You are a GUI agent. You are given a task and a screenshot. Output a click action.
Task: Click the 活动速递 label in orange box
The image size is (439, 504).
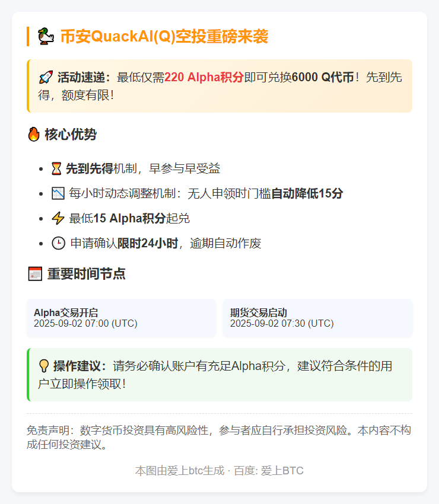point(84,78)
